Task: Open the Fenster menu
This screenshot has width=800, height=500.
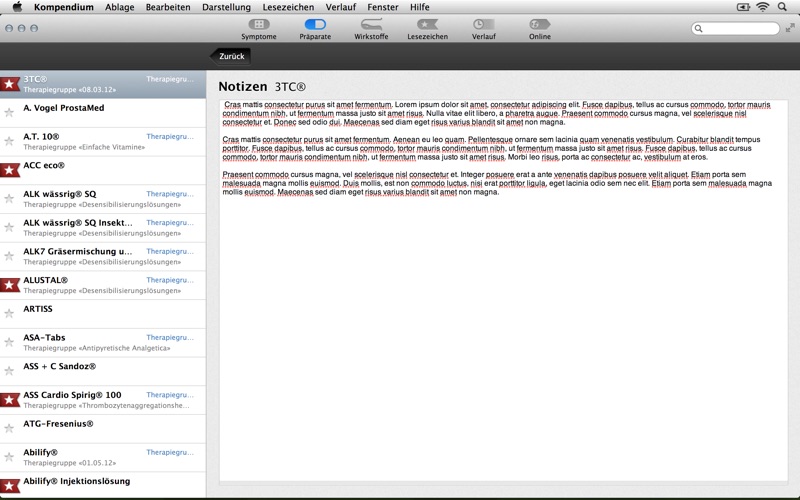Action: tap(383, 7)
